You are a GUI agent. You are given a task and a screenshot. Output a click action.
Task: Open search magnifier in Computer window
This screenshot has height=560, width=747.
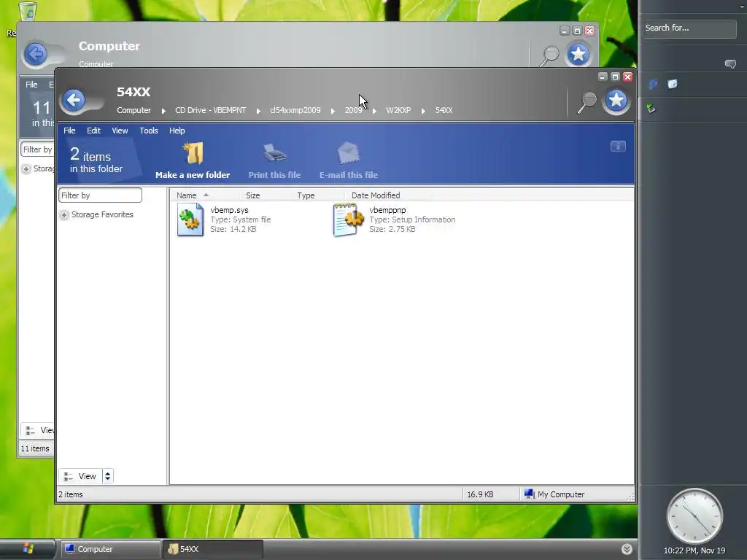pos(549,55)
